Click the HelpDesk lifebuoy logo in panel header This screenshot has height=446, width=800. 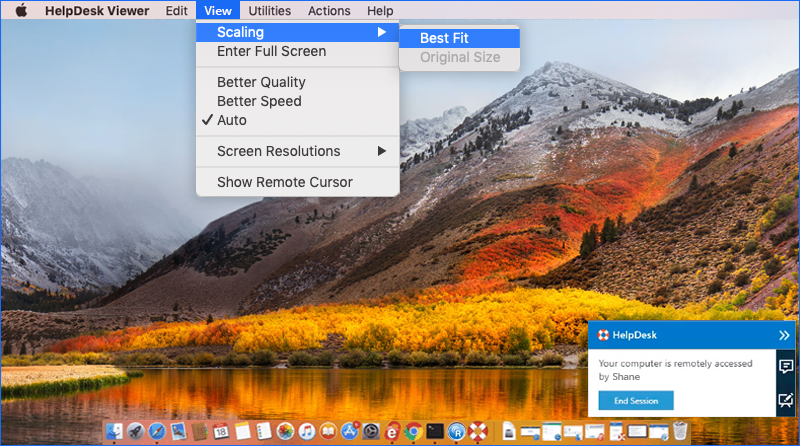click(x=603, y=335)
